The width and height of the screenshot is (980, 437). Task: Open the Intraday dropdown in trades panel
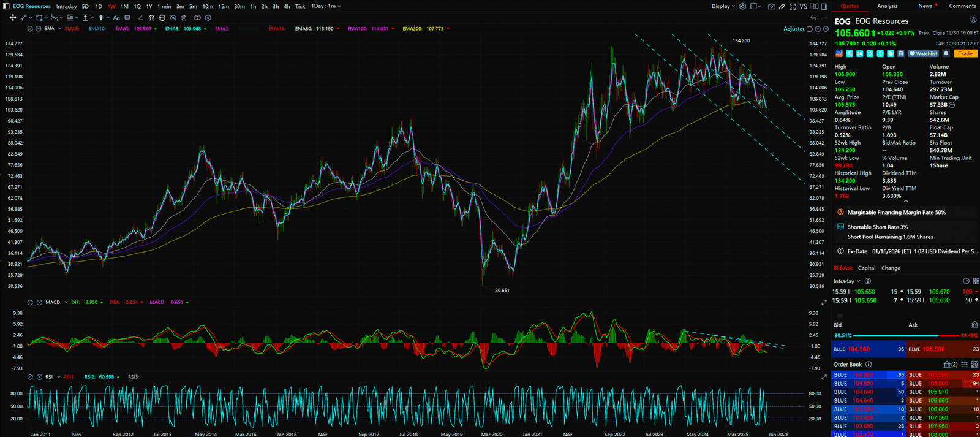click(846, 281)
